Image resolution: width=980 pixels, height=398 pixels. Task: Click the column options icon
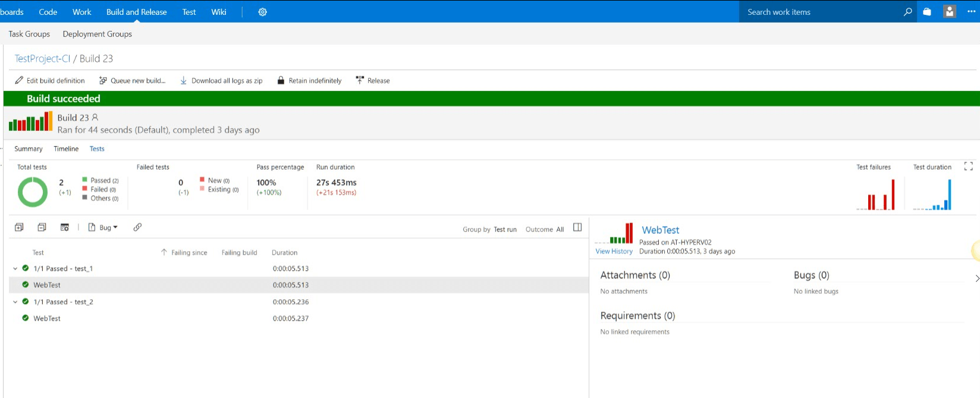65,227
